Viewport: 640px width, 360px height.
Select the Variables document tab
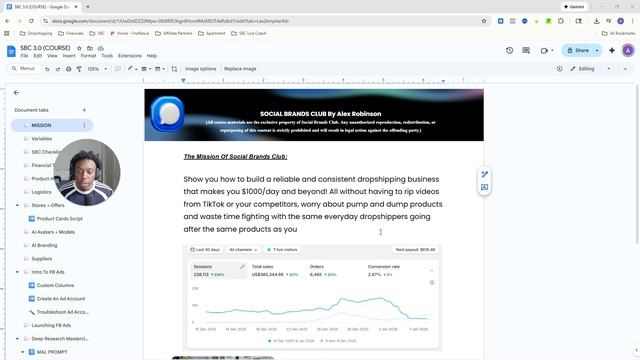click(x=41, y=139)
